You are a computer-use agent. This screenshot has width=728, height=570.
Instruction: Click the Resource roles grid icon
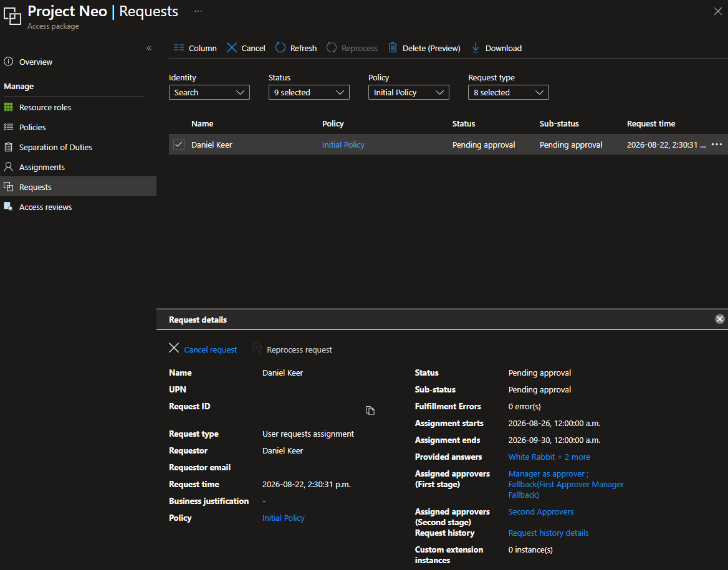[8, 107]
